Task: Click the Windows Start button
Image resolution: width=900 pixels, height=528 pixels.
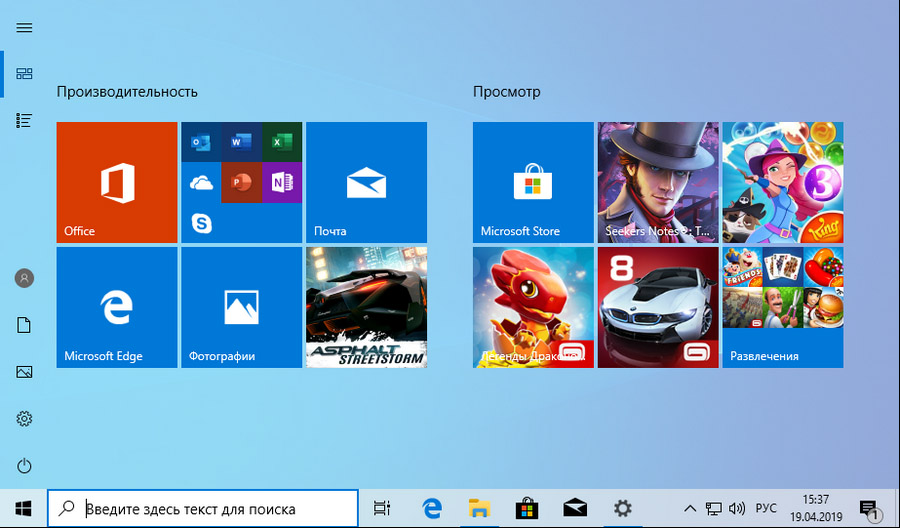Action: click(x=24, y=508)
